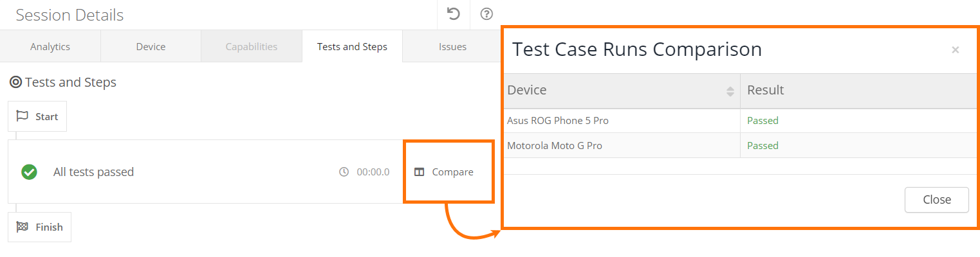The height and width of the screenshot is (257, 980).
Task: Click the target icon beside Tests and Steps
Action: click(15, 82)
